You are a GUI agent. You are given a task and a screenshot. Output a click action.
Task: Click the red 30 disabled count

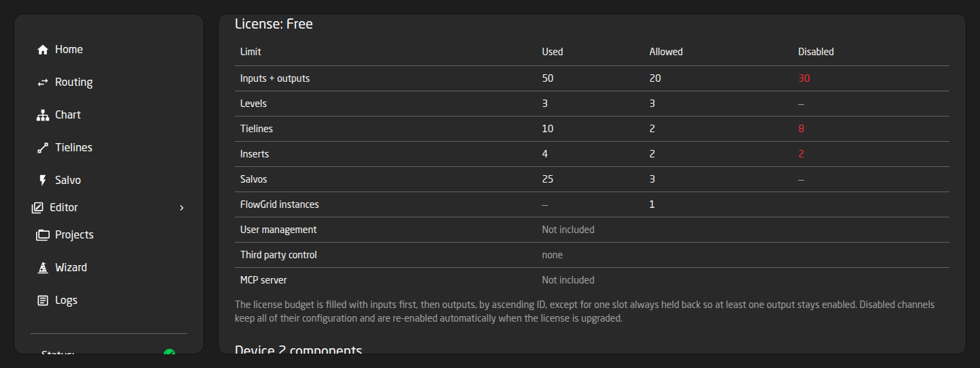804,78
